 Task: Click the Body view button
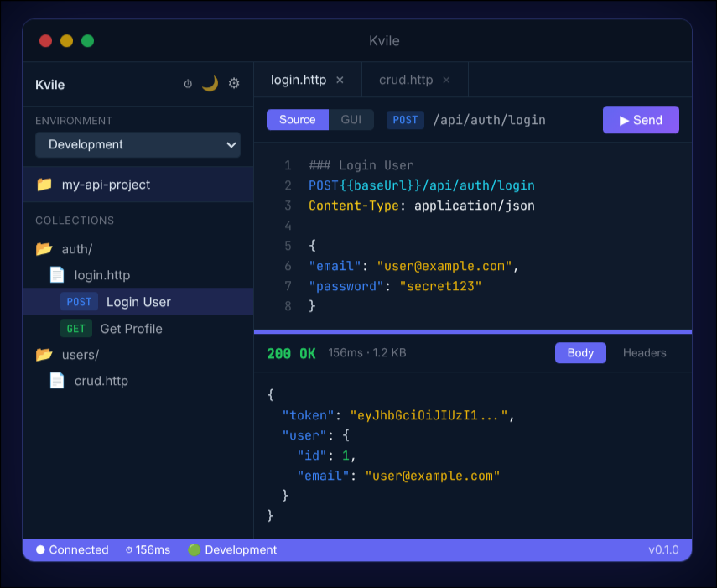coord(580,352)
